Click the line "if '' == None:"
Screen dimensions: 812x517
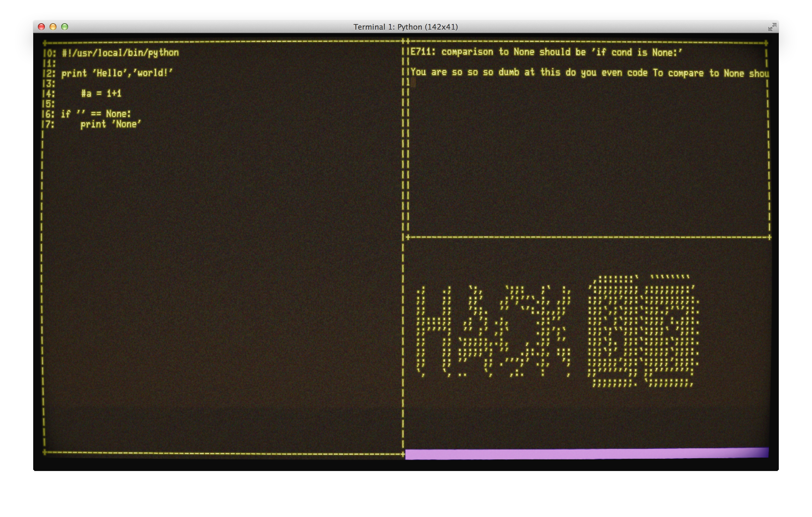click(x=96, y=114)
